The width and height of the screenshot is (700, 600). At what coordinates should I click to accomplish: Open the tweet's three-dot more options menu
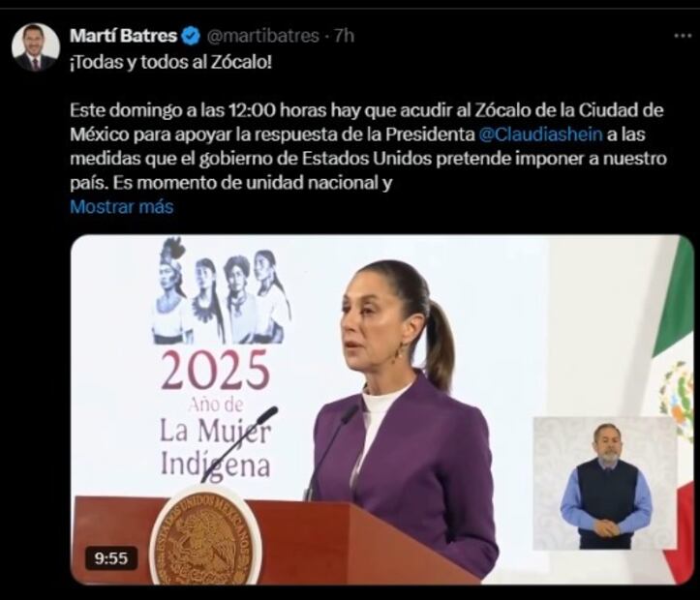coord(683,36)
